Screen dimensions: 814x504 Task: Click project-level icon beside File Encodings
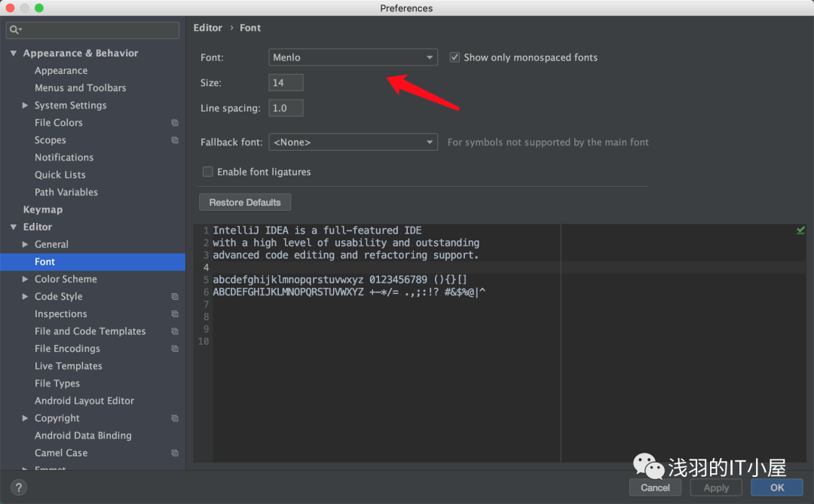click(x=175, y=349)
